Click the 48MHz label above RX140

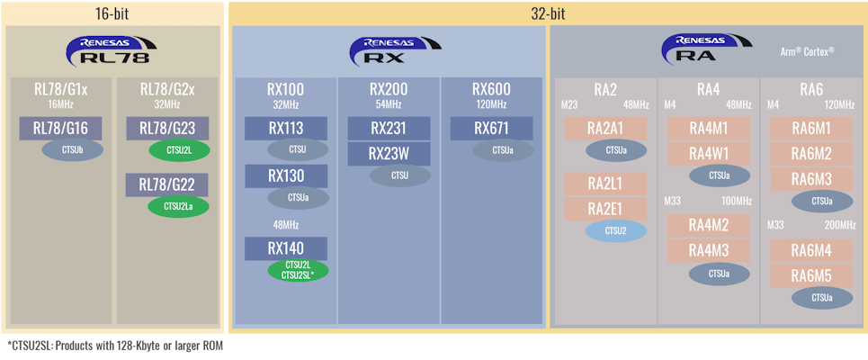pos(286,225)
